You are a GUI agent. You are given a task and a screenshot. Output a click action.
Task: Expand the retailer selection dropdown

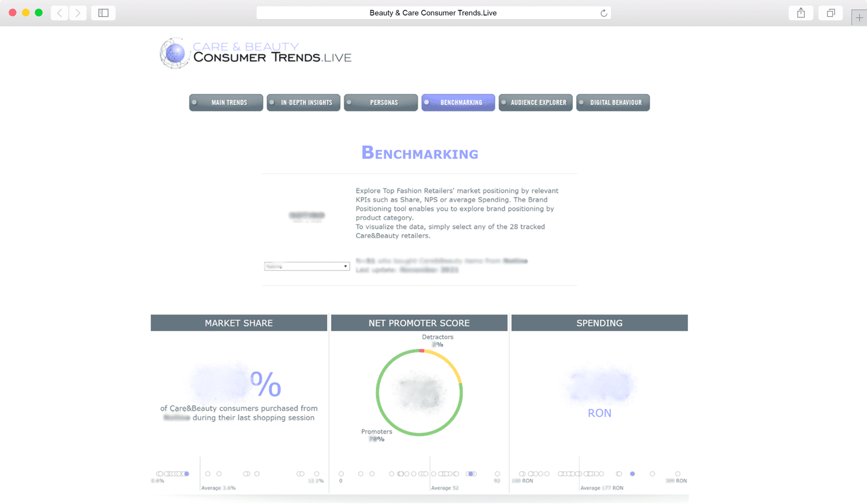[307, 266]
